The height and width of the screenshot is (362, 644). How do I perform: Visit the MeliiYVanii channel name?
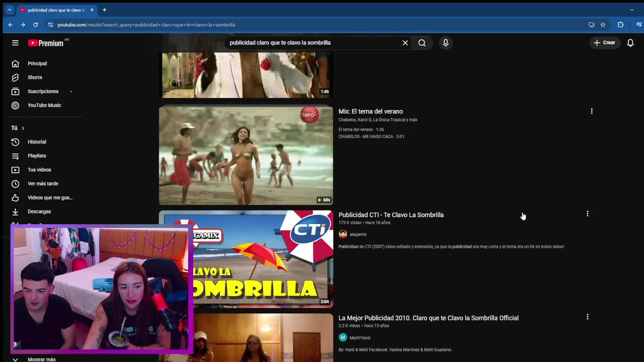(360, 338)
